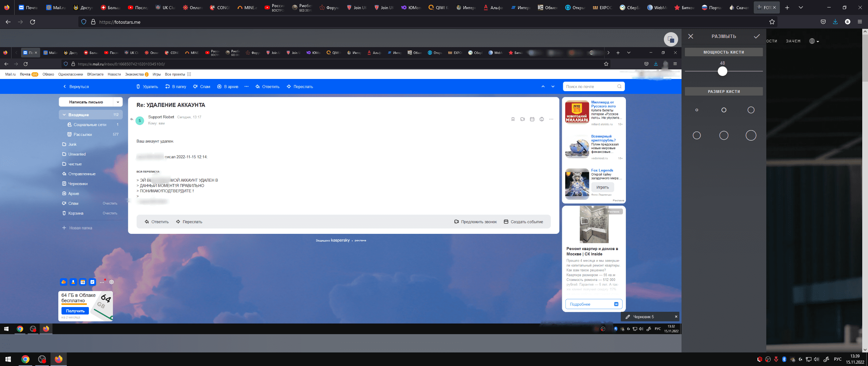This screenshot has height=366, width=868.
Task: Expand the list all tabs chevron
Action: (801, 7)
